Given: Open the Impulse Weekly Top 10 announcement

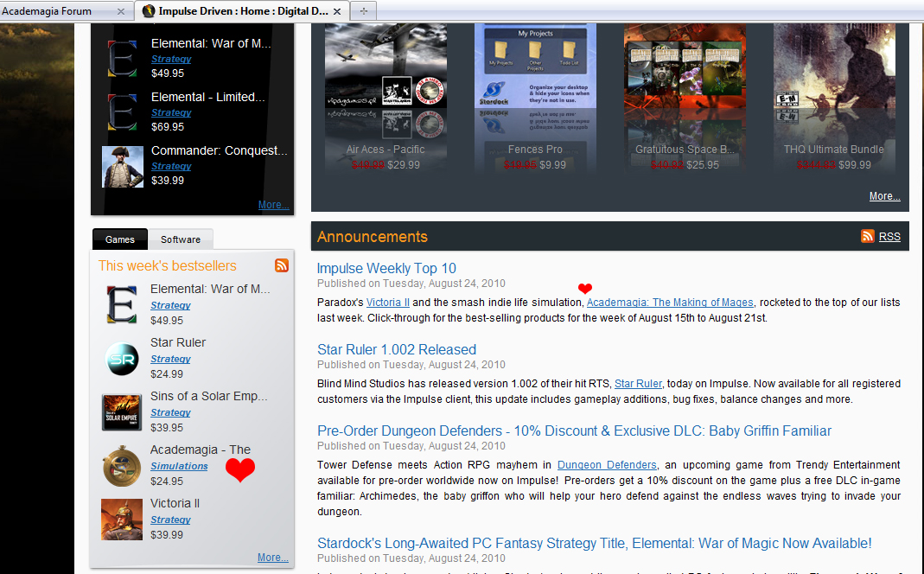Looking at the screenshot, I should 386,268.
